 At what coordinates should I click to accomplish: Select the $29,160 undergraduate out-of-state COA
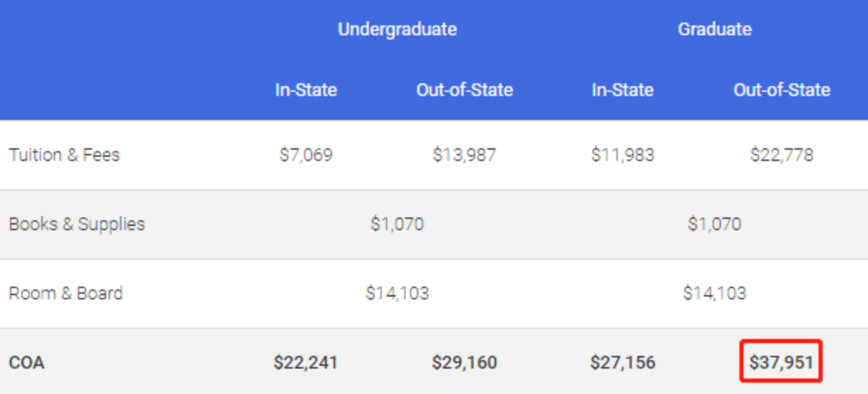[464, 363]
